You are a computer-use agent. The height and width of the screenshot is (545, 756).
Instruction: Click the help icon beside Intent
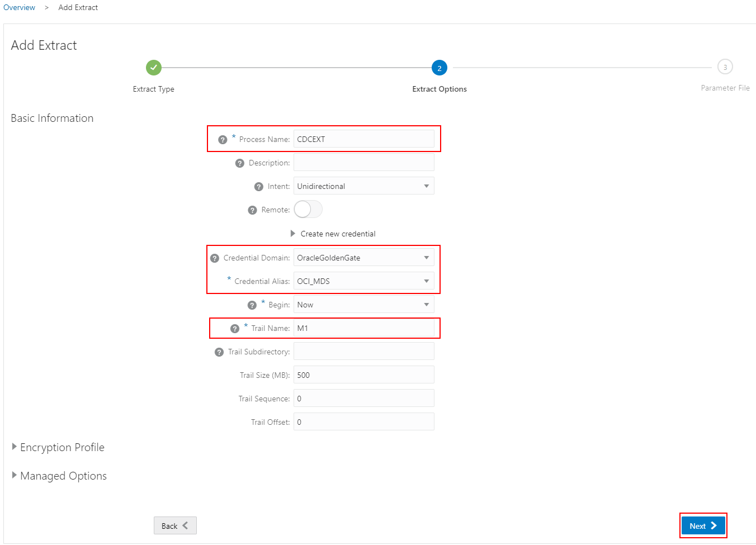point(258,187)
